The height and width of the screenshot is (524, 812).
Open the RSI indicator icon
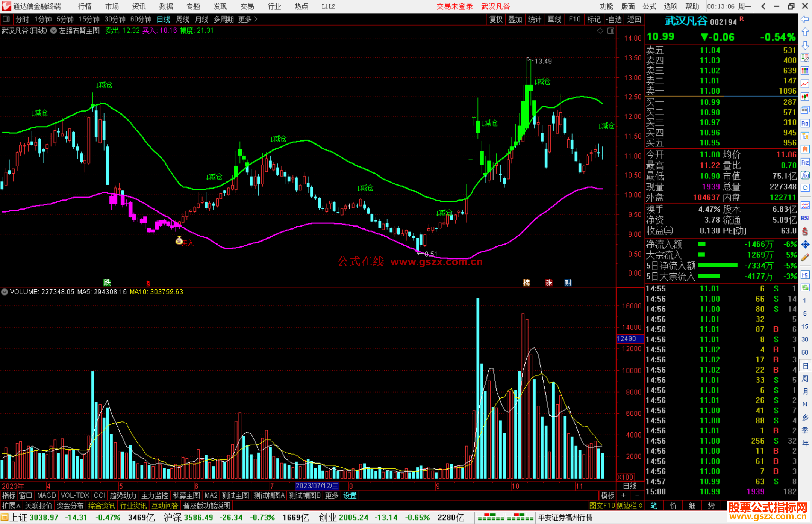coord(805,218)
